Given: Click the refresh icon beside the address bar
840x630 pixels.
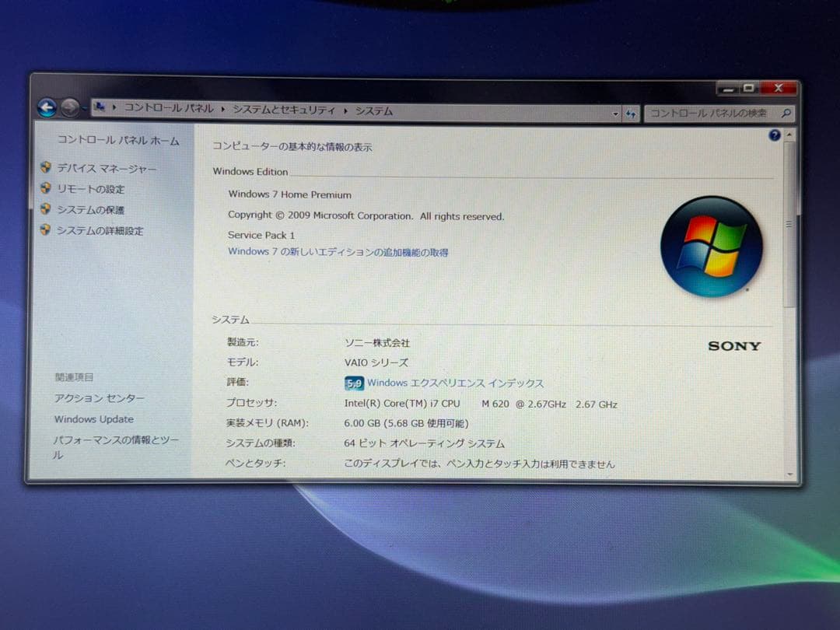Looking at the screenshot, I should pyautogui.click(x=632, y=114).
